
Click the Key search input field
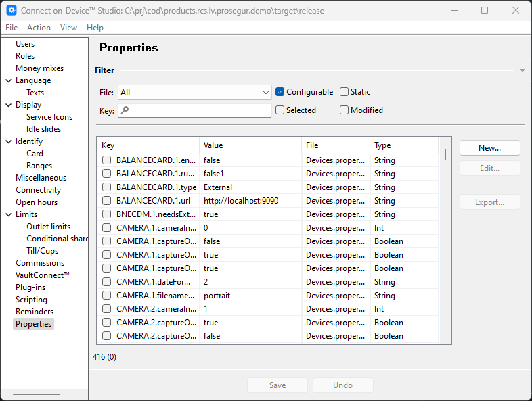195,110
